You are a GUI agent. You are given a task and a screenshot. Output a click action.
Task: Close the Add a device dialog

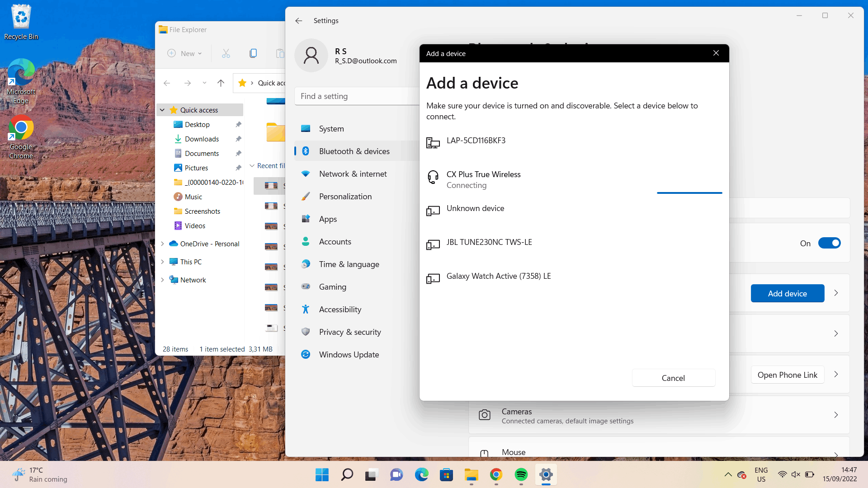pyautogui.click(x=716, y=53)
